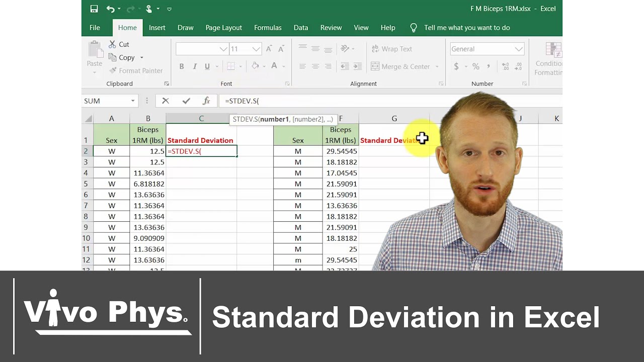Click the Tell me what you want to do box
Viewport: 644px width, 362px height.
click(x=467, y=28)
